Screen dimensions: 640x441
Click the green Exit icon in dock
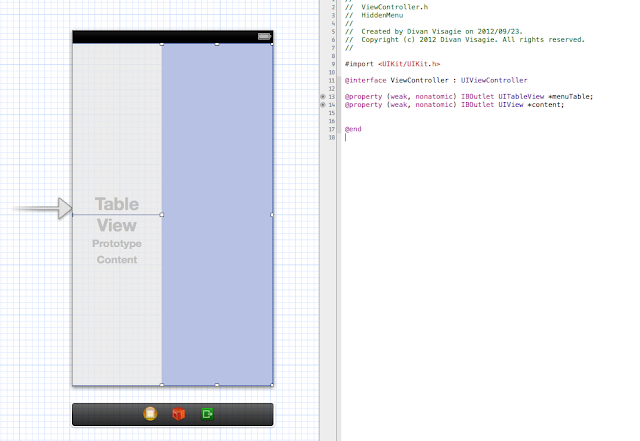207,414
